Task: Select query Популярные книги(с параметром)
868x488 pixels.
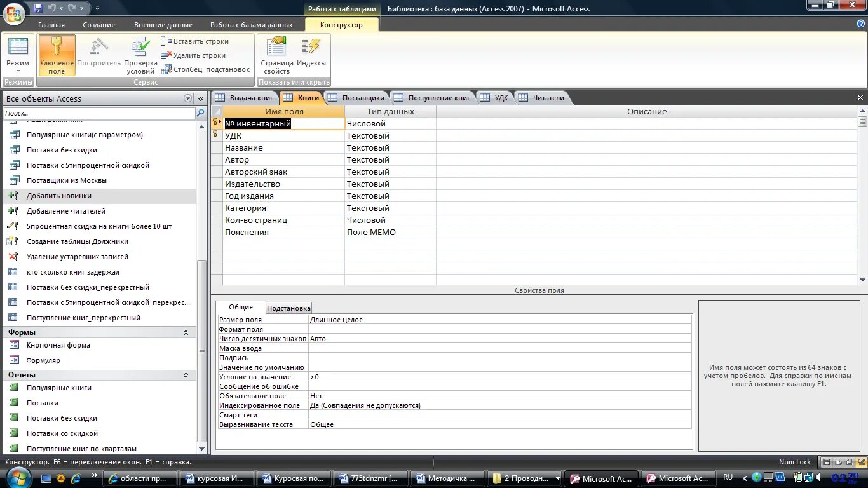Action: 85,135
